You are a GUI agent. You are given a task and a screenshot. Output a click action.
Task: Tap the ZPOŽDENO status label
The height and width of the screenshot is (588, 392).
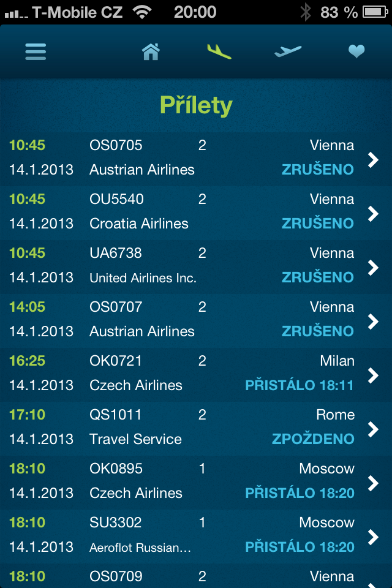pos(313,439)
